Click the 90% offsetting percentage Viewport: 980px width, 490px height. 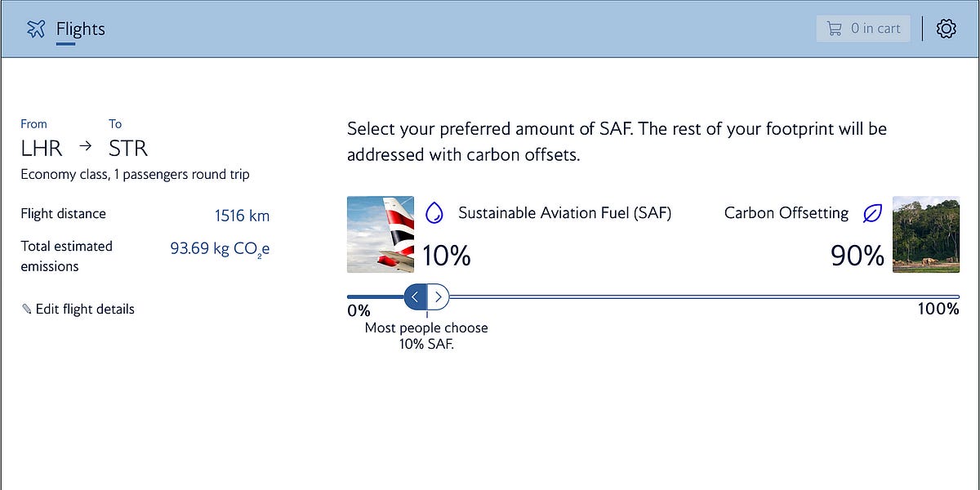857,256
